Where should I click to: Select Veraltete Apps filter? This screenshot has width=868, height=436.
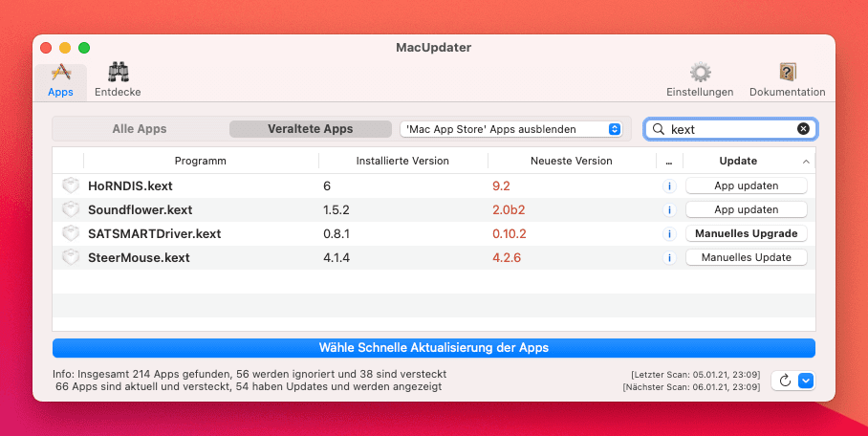pyautogui.click(x=310, y=129)
